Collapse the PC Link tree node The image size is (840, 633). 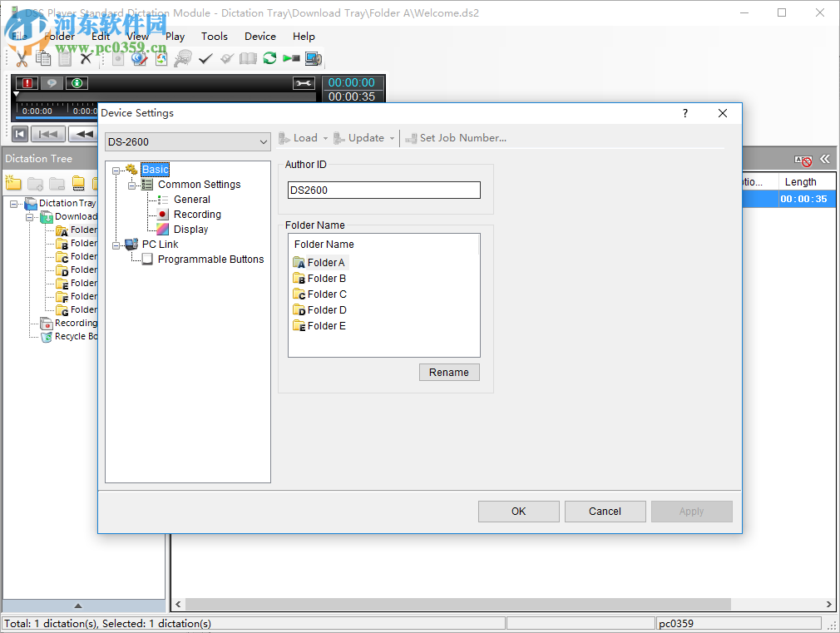[x=116, y=246]
